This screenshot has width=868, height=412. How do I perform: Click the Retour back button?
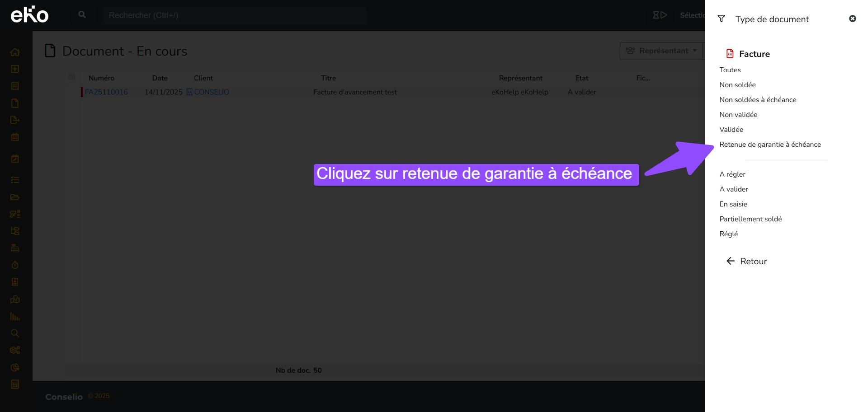[x=747, y=262]
